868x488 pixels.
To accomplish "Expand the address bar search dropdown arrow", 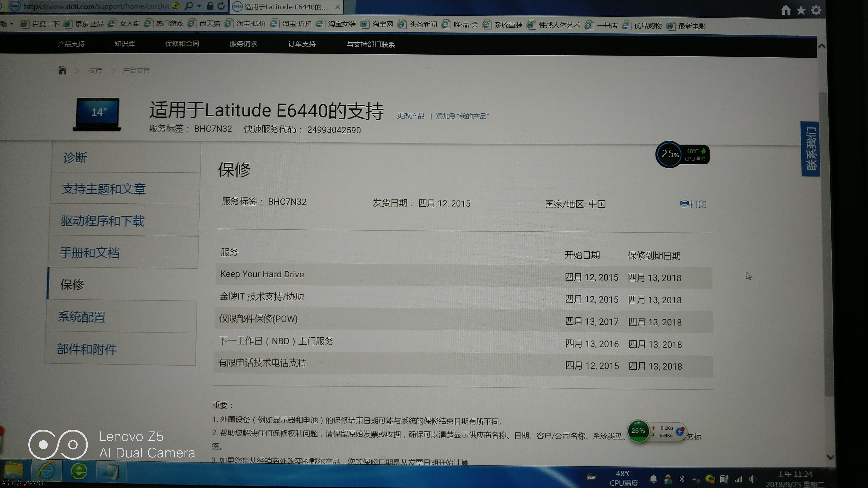I will (199, 6).
